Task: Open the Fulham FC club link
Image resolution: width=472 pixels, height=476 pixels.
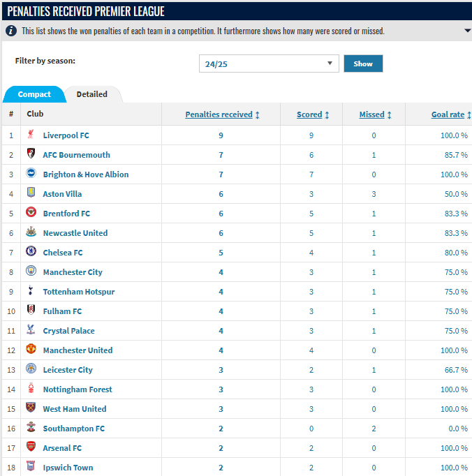Action: pos(62,311)
